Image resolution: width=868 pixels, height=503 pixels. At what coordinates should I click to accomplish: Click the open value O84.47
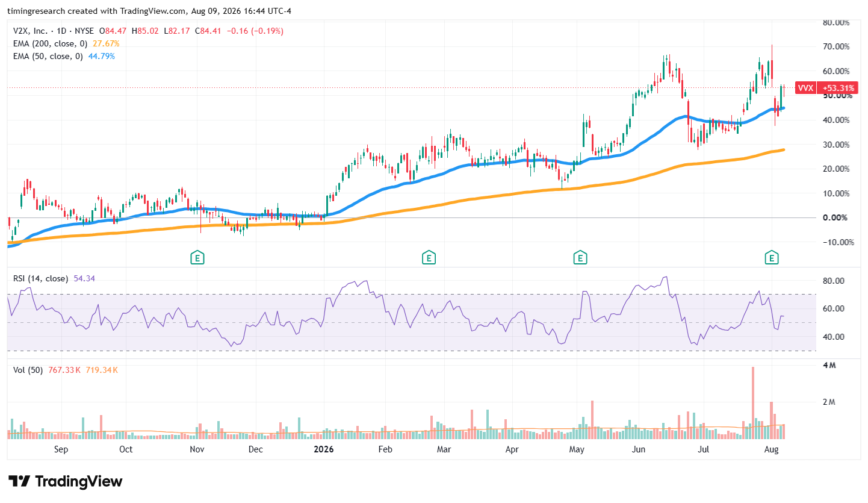pyautogui.click(x=114, y=31)
